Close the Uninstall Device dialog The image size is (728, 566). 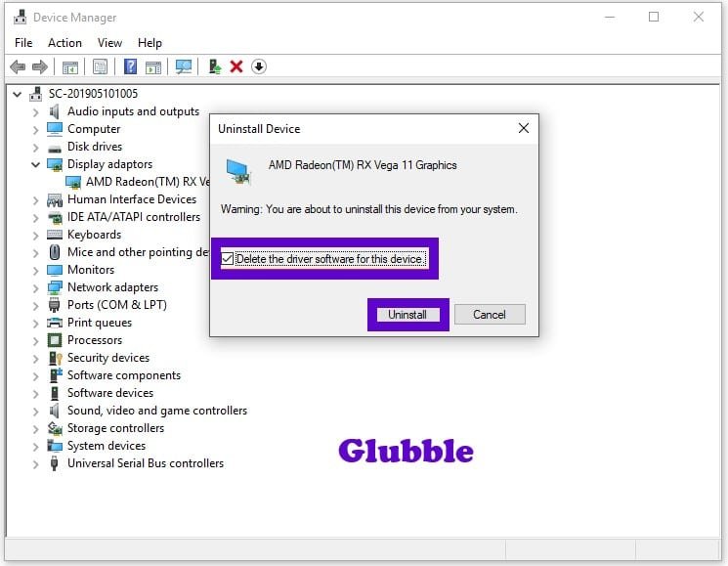coord(523,128)
